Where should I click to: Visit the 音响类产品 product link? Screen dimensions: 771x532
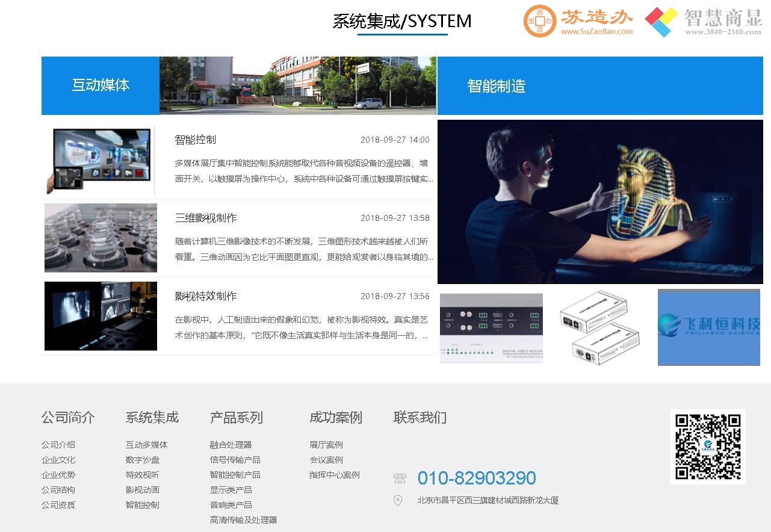(231, 505)
